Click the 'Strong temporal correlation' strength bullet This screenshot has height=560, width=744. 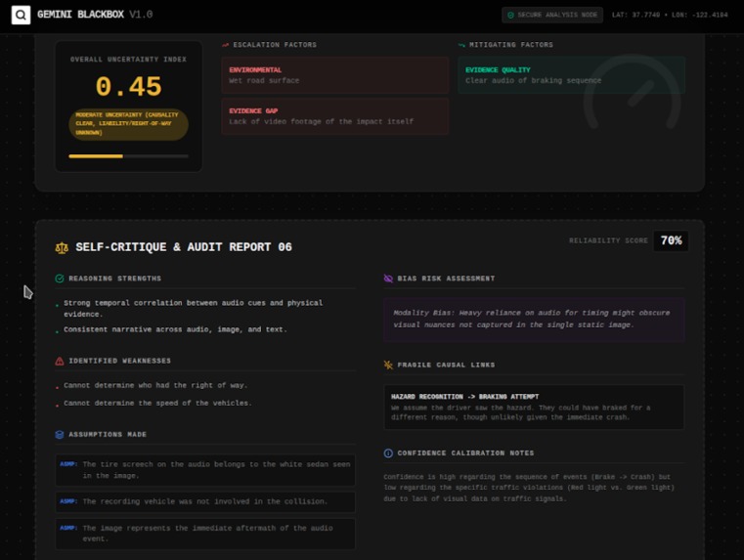pos(194,309)
